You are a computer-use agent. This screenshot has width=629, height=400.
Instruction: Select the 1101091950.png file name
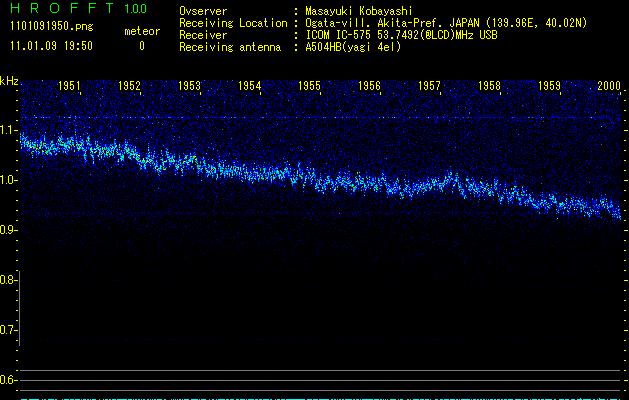[51, 27]
